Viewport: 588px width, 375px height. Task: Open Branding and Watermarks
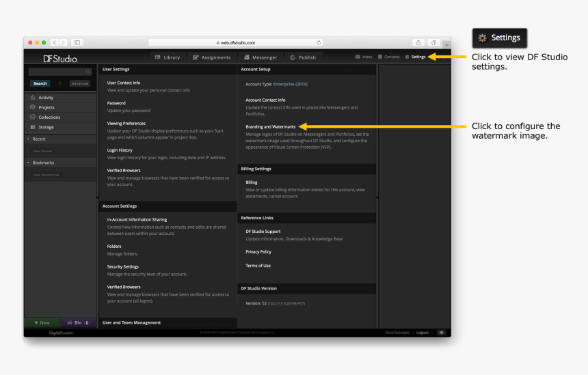(x=270, y=127)
